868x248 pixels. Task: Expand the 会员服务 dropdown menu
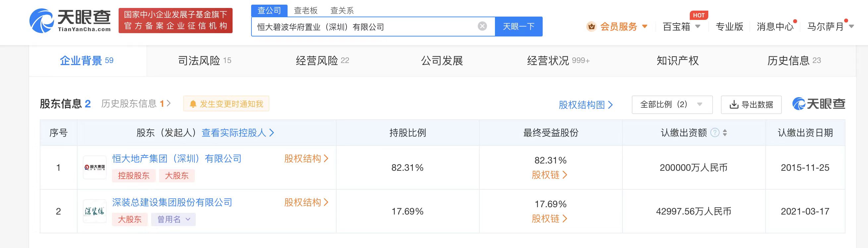(645, 26)
